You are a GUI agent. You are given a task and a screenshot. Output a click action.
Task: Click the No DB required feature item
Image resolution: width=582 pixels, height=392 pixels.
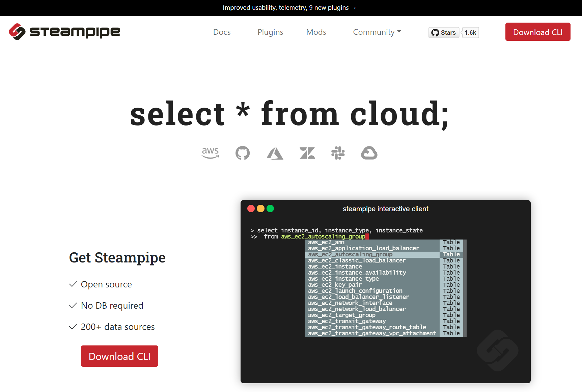[x=106, y=306]
